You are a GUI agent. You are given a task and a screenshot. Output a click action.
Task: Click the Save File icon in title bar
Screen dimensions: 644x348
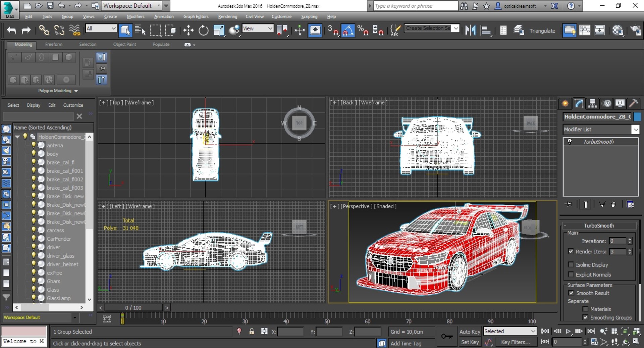[x=50, y=6]
